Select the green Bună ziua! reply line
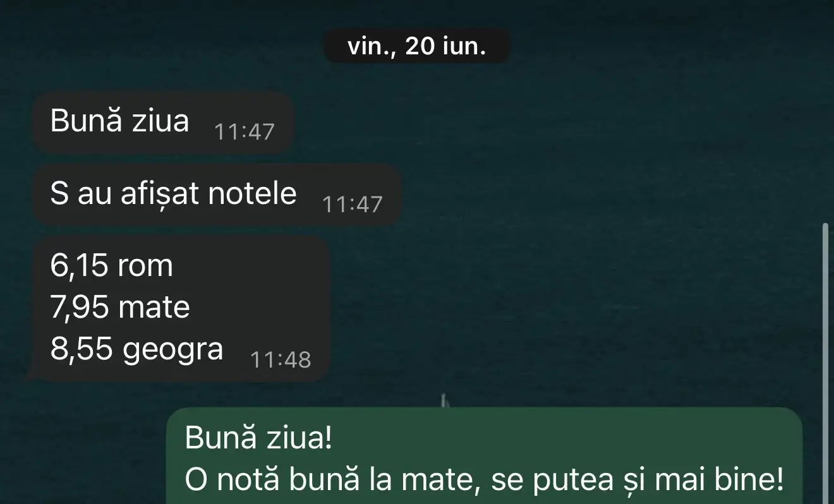 point(258,439)
